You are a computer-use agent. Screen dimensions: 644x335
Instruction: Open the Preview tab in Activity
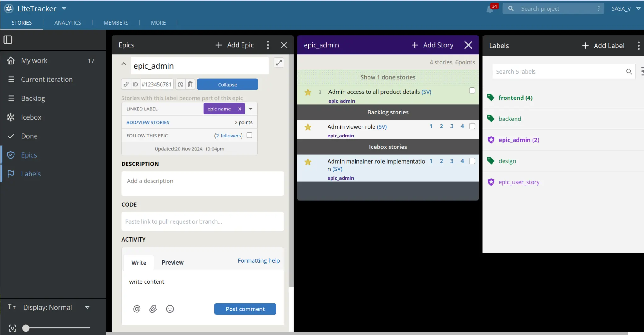click(172, 262)
